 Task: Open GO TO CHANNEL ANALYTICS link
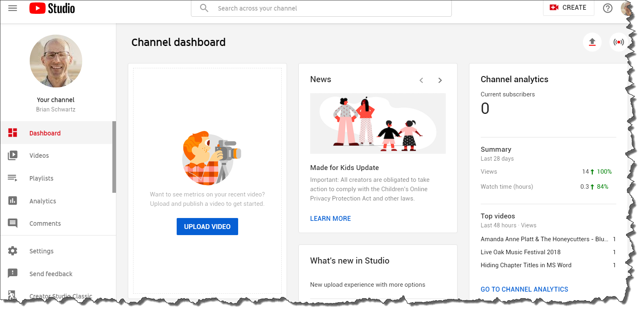(524, 289)
